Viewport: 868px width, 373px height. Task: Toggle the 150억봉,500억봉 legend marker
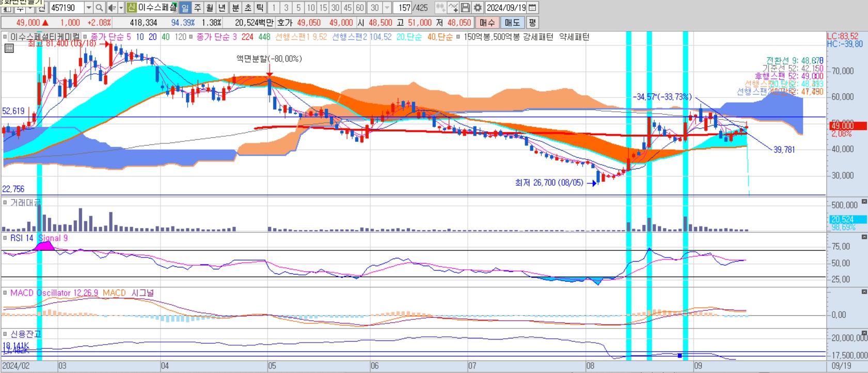[x=459, y=37]
